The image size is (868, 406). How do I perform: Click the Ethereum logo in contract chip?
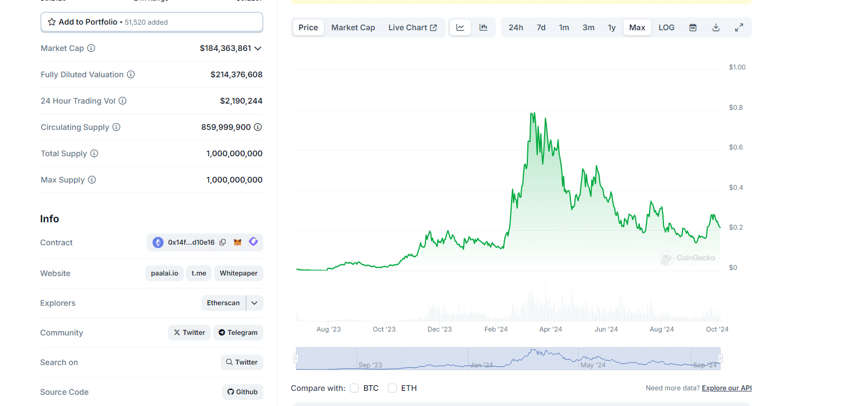click(158, 242)
